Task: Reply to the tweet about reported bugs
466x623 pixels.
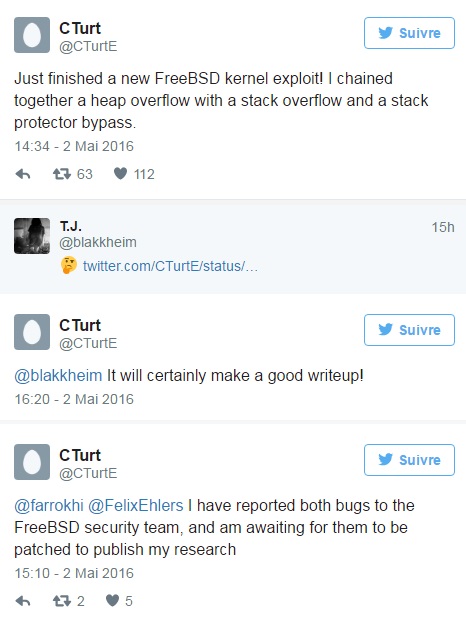Action: 23,601
